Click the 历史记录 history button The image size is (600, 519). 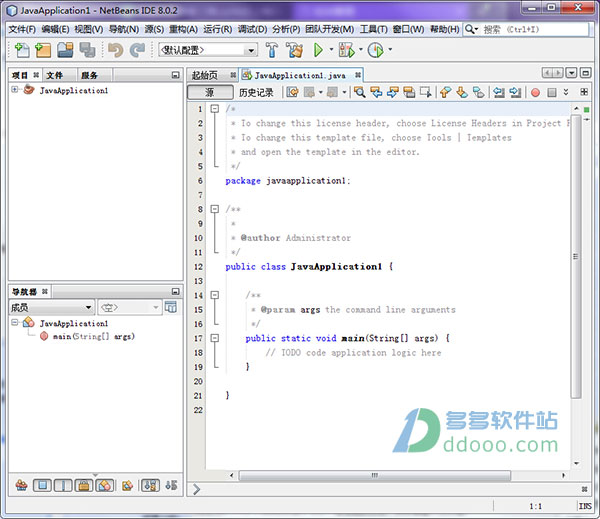[256, 92]
